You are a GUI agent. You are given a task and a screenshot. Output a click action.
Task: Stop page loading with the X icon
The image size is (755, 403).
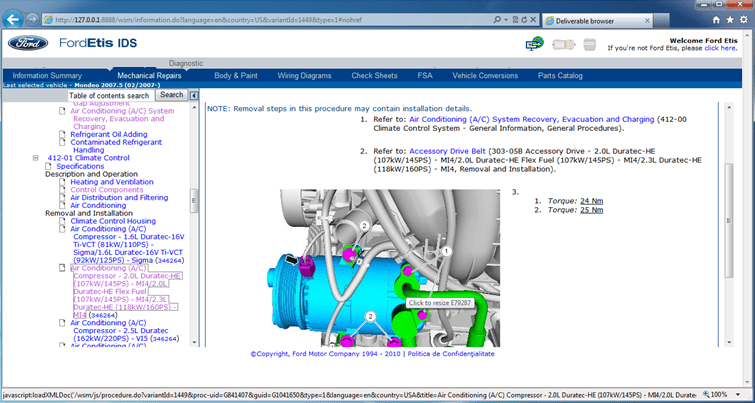click(533, 20)
